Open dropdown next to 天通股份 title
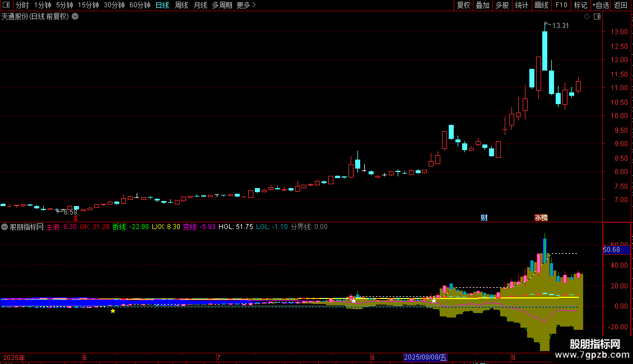633x364 pixels. [75, 17]
